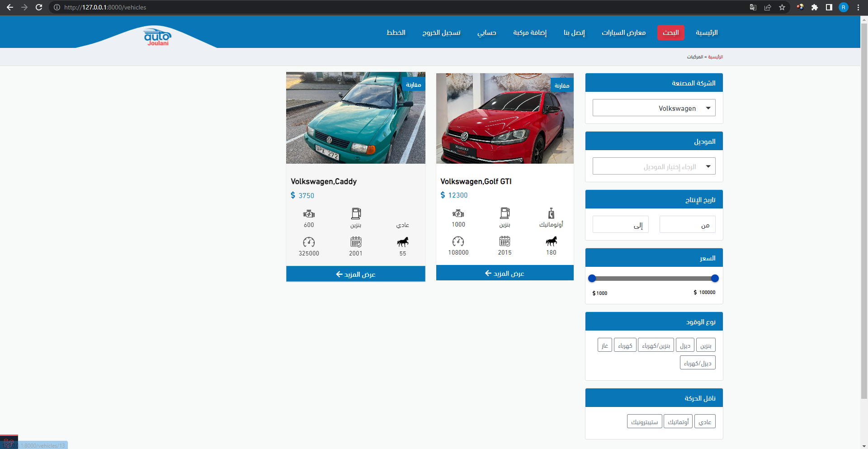The image size is (868, 449).
Task: Toggle fuel type بنزين filter
Action: 706,345
